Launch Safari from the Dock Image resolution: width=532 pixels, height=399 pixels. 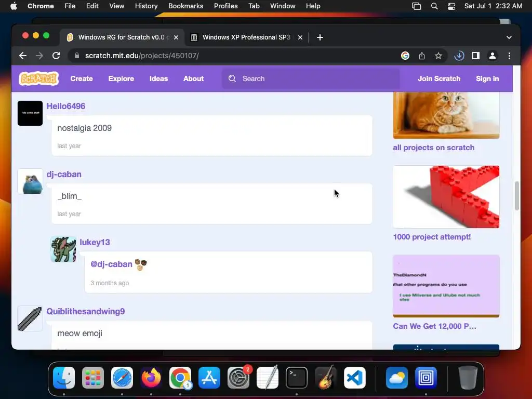tap(122, 378)
